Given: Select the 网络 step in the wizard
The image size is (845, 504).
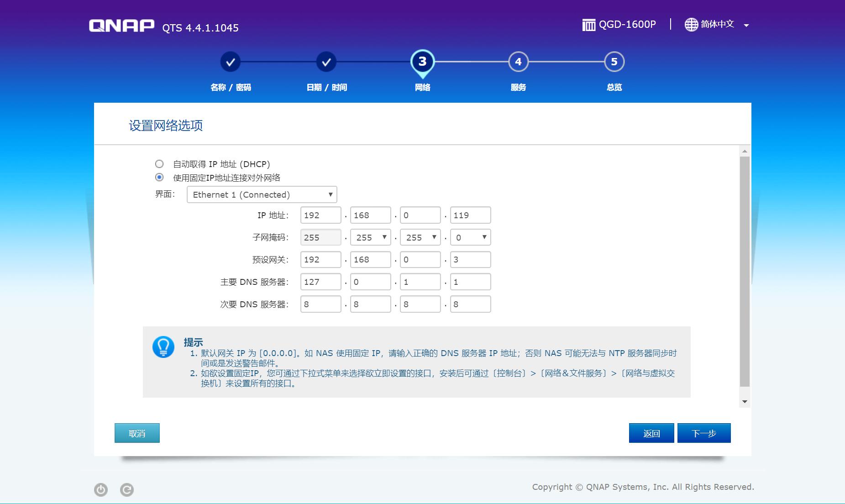Looking at the screenshot, I should 422,62.
